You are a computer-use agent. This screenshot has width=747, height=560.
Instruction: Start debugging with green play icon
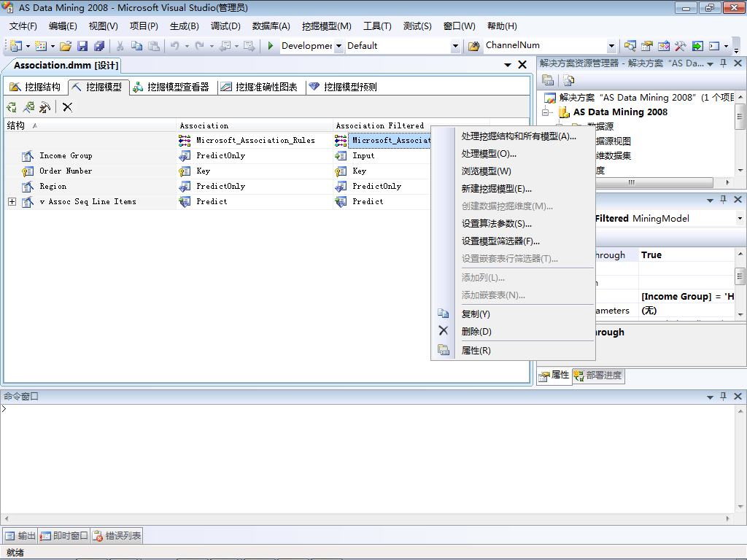click(270, 46)
